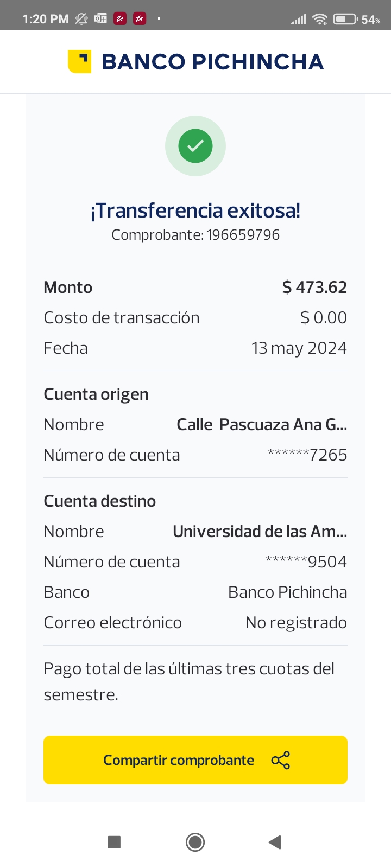Tap the signal strength bars icon
Image resolution: width=391 pixels, height=868 pixels.
[299, 20]
